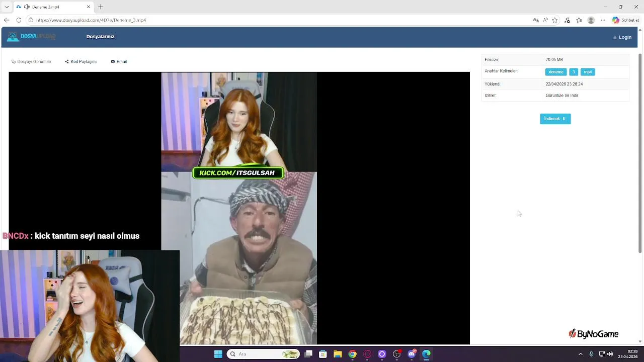Reload the current page

(x=19, y=20)
